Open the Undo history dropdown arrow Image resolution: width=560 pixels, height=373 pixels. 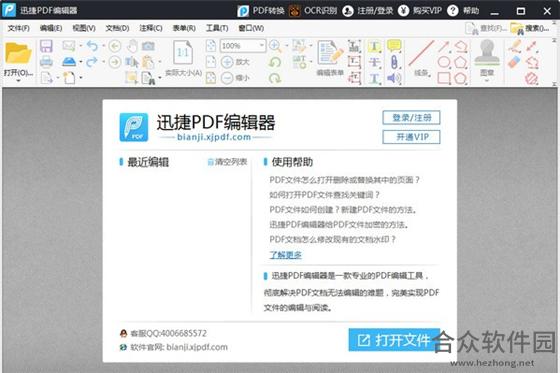point(104,46)
